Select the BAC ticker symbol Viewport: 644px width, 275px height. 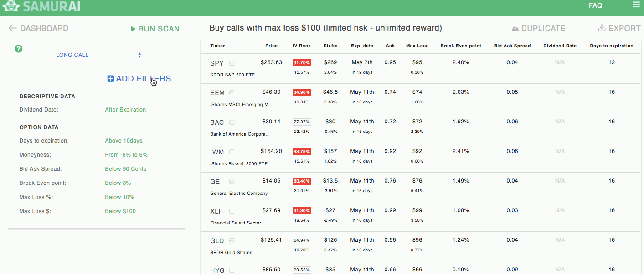tap(217, 122)
